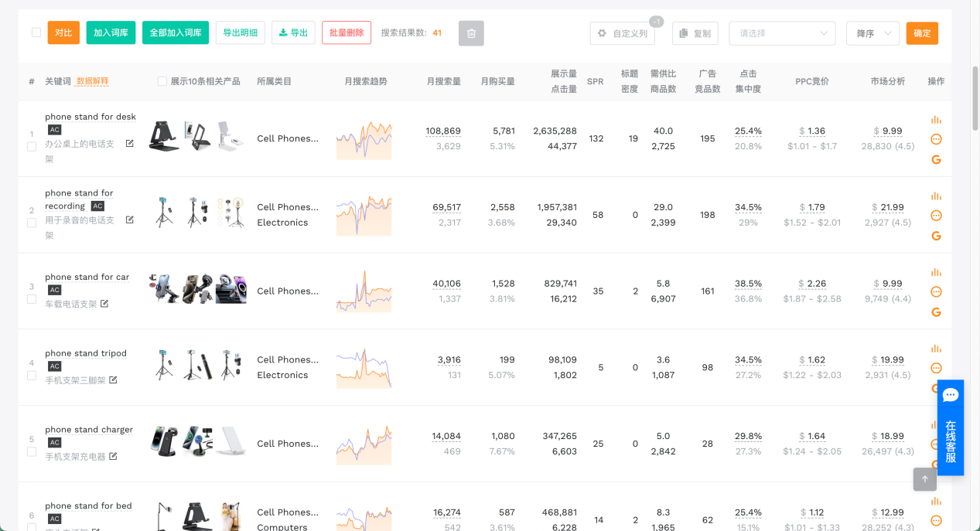The image size is (980, 531).
Task: Open the monthly search volume link 108,869
Action: 442,131
